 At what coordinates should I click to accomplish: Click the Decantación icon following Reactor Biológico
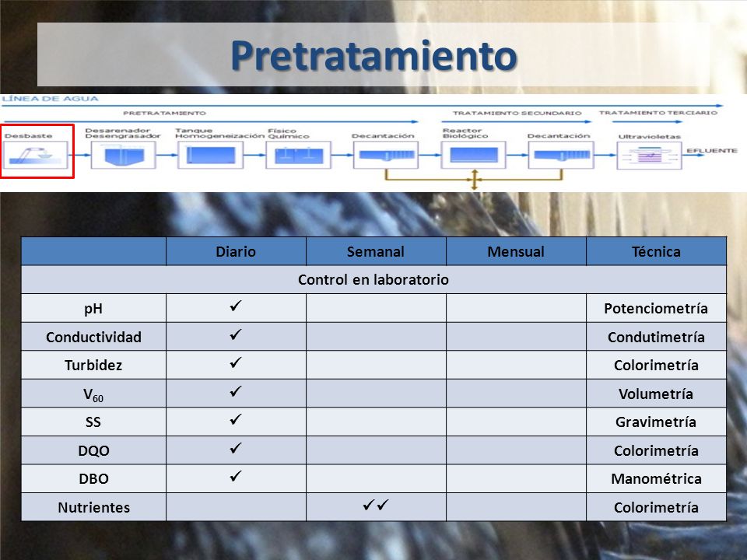(561, 155)
